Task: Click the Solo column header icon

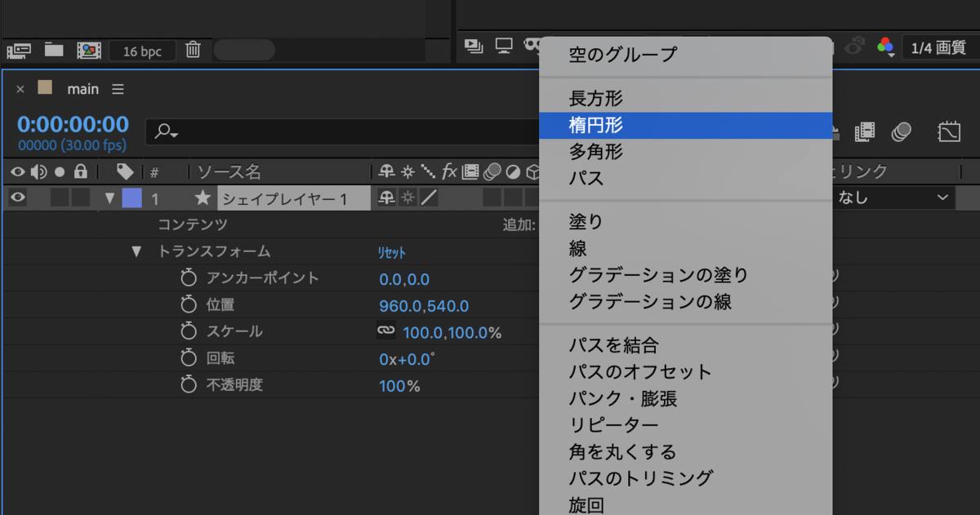Action: pyautogui.click(x=60, y=172)
